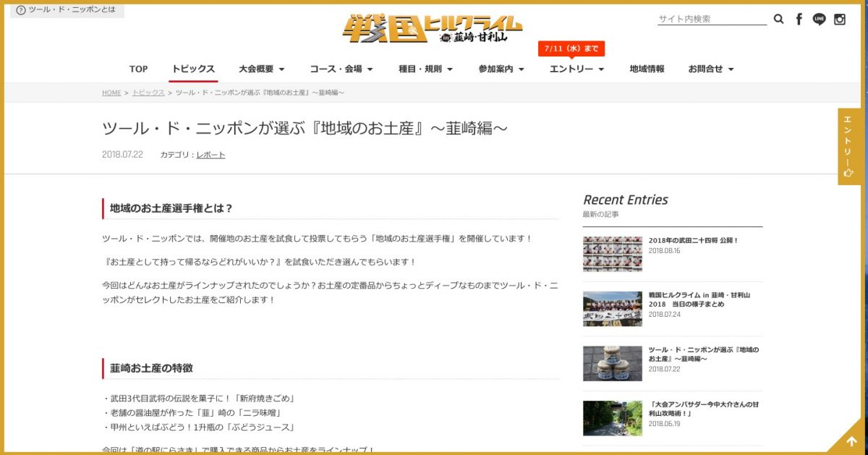Click the scroll-to-top arrow icon

coord(851,441)
